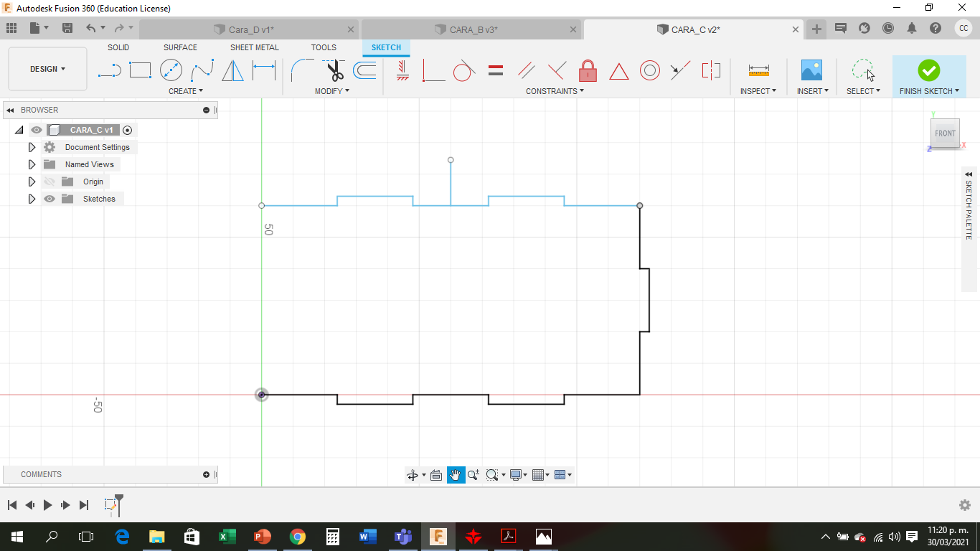Click the green Finish Sketch checkmark

point(928,70)
